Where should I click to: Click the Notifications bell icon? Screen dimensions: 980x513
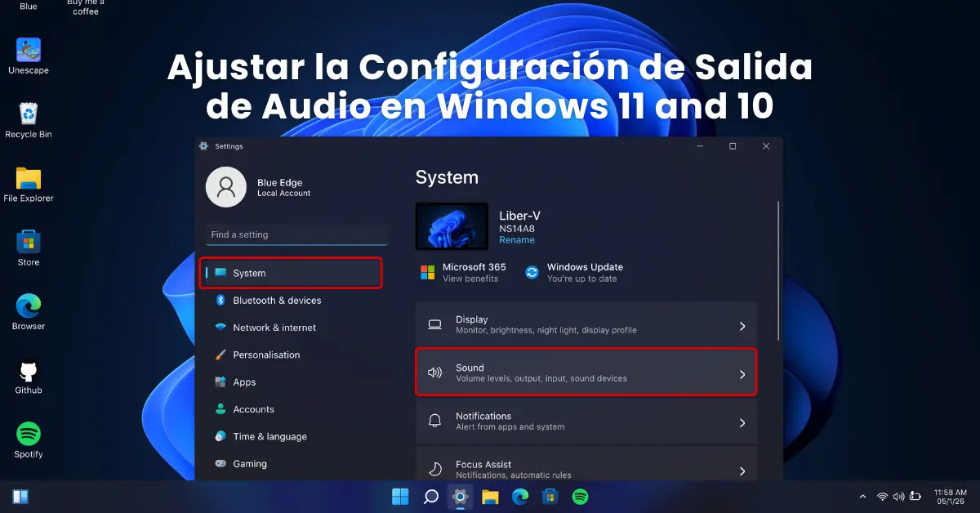click(x=435, y=421)
